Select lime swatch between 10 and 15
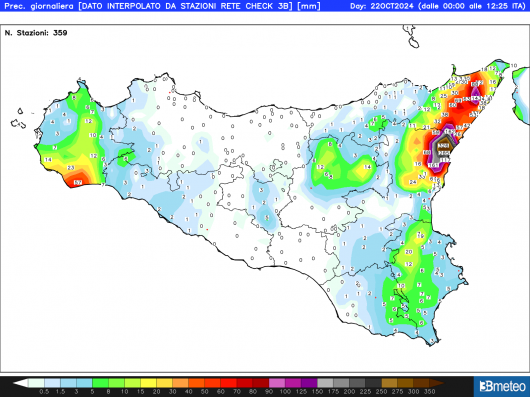 pos(132,383)
